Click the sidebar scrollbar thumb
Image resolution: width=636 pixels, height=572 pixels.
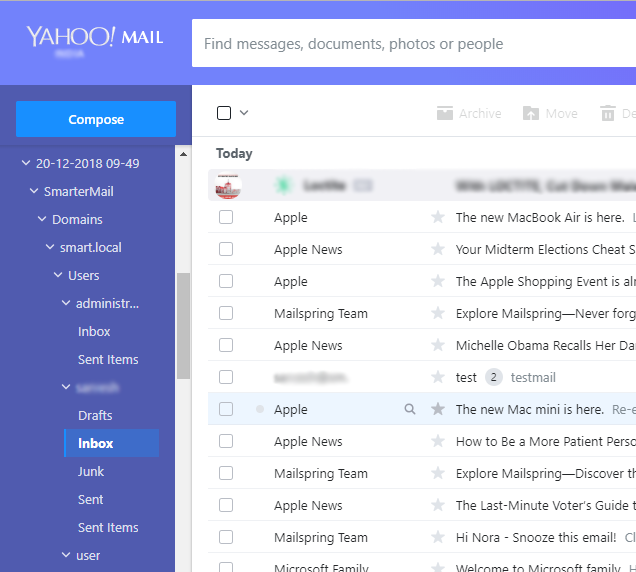point(183,326)
